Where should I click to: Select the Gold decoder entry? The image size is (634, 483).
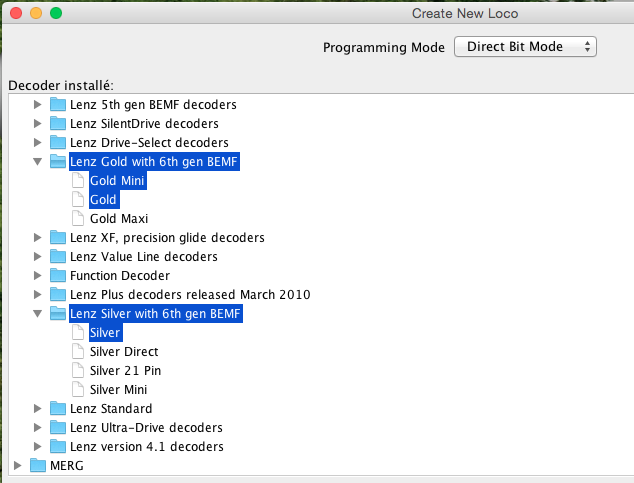pyautogui.click(x=104, y=200)
